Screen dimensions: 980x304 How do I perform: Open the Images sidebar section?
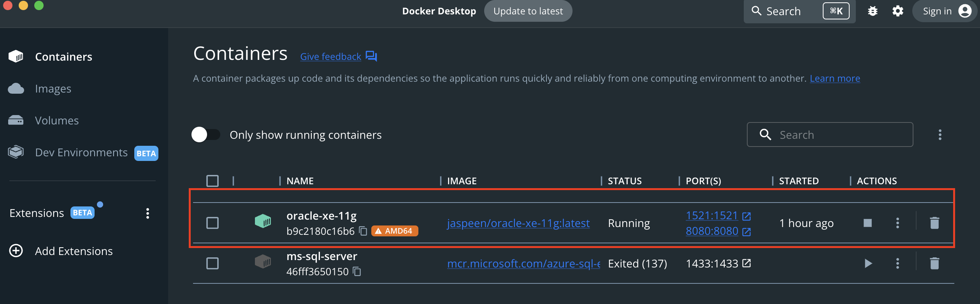pos(53,89)
